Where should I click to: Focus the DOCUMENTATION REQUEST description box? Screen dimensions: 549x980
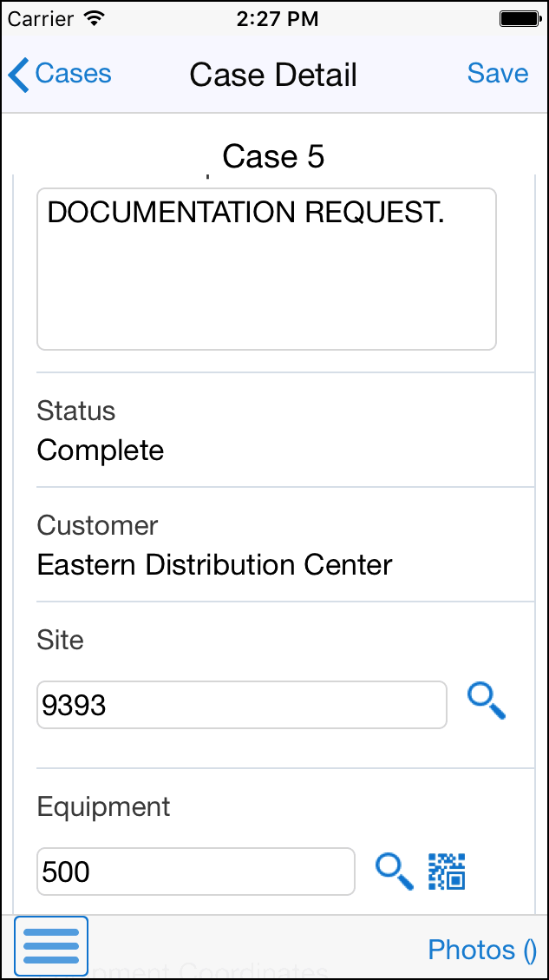click(266, 269)
